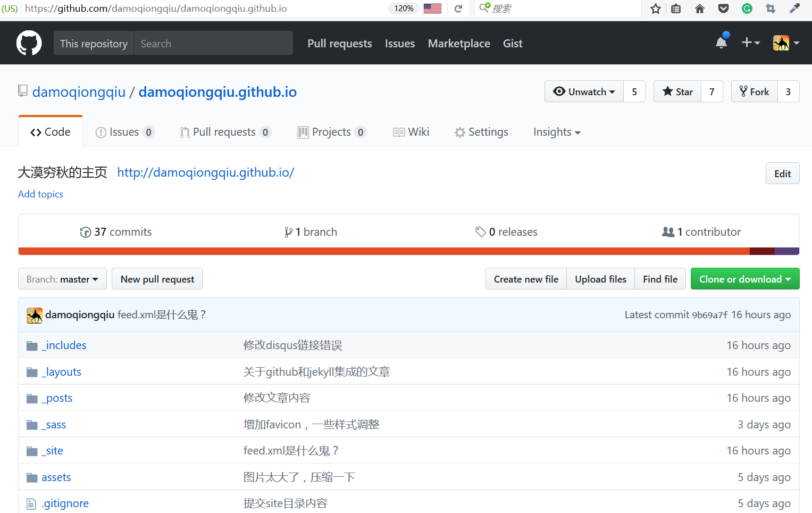Click Add topics link

pos(40,194)
